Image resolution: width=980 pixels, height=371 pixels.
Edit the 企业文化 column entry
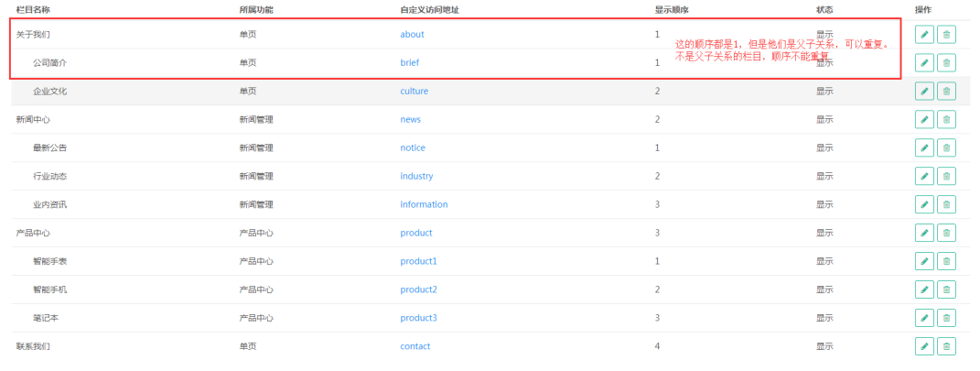coord(924,92)
